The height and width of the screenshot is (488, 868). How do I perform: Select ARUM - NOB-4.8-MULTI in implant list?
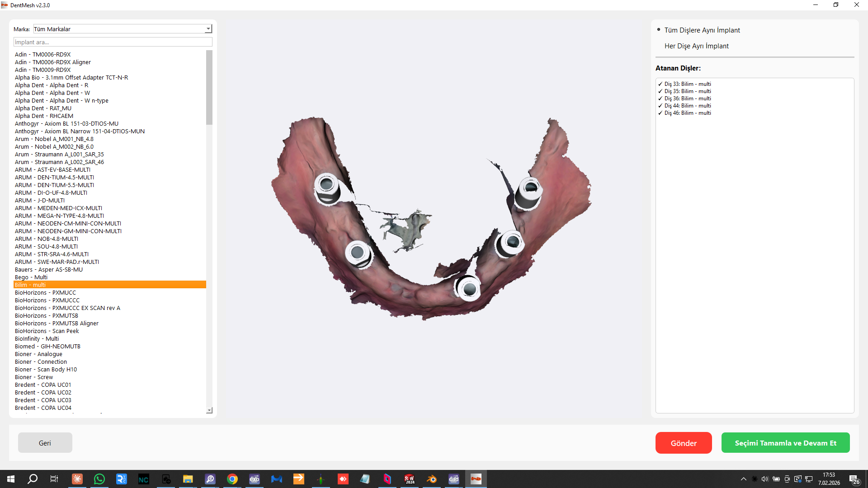coord(47,239)
